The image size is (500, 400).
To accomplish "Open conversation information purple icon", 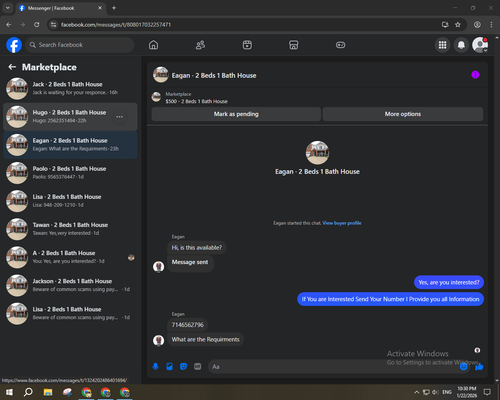I will click(x=475, y=75).
